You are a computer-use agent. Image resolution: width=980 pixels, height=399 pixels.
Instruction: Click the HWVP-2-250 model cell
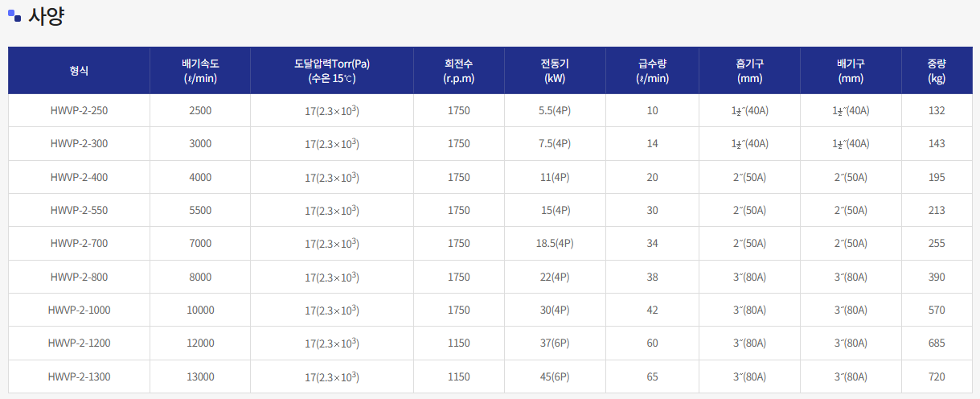click(79, 110)
